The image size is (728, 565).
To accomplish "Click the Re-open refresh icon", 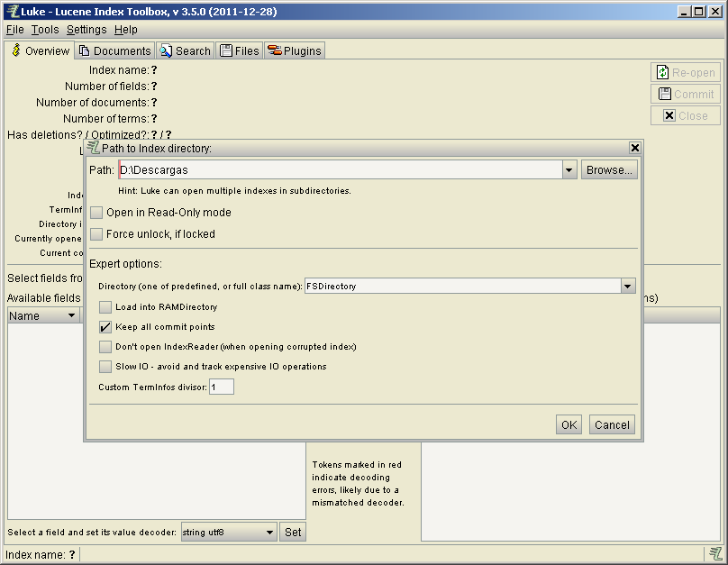I will 662,72.
